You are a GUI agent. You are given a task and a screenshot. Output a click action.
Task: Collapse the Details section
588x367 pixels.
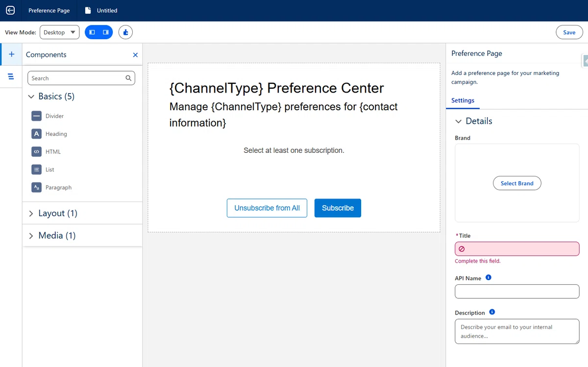pyautogui.click(x=473, y=121)
